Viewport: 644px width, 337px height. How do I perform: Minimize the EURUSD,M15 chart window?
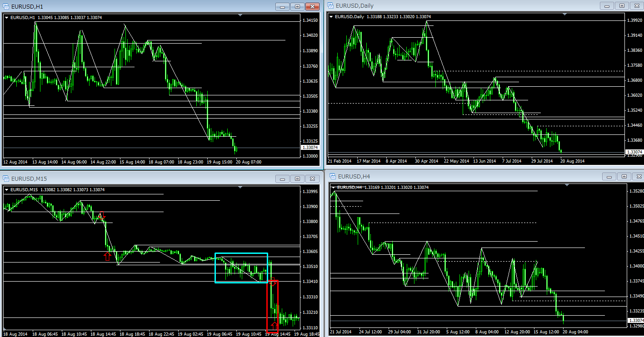282,178
